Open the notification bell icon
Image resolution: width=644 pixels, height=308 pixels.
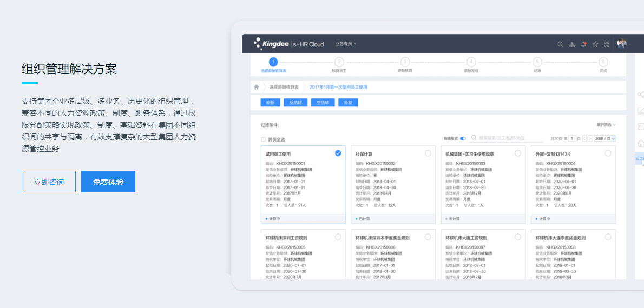point(583,44)
